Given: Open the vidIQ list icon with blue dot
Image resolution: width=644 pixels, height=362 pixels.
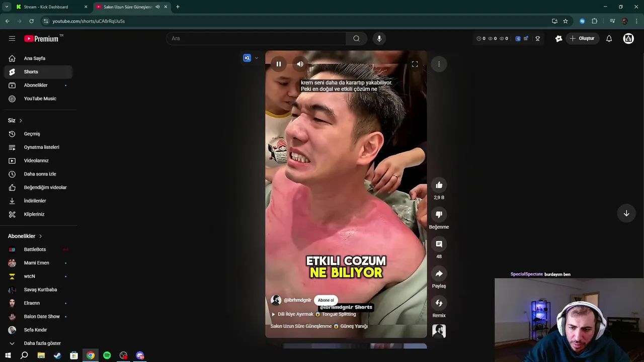Looking at the screenshot, I should click(526, 38).
